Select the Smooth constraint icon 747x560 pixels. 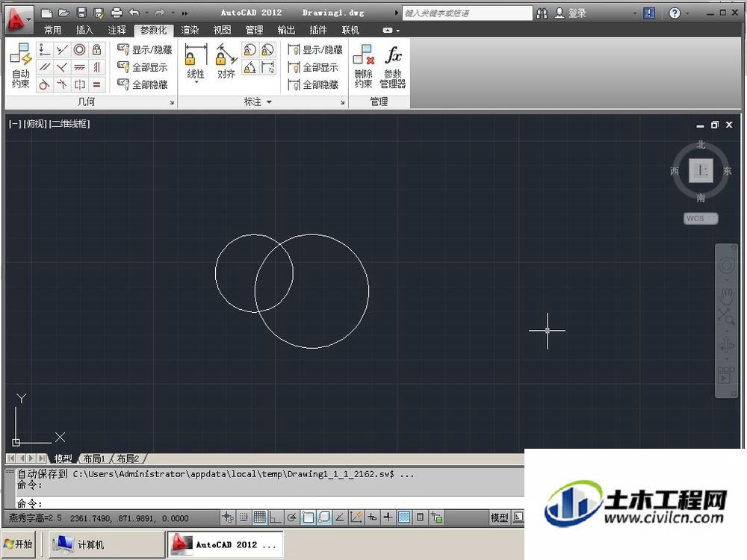coord(62,85)
